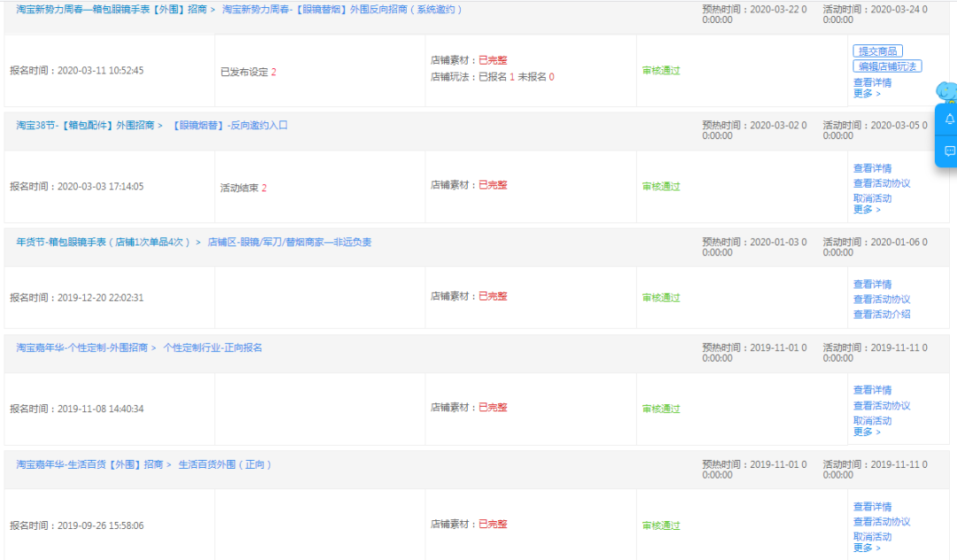Click 预热时间：2020-01-03 text

tap(754, 247)
